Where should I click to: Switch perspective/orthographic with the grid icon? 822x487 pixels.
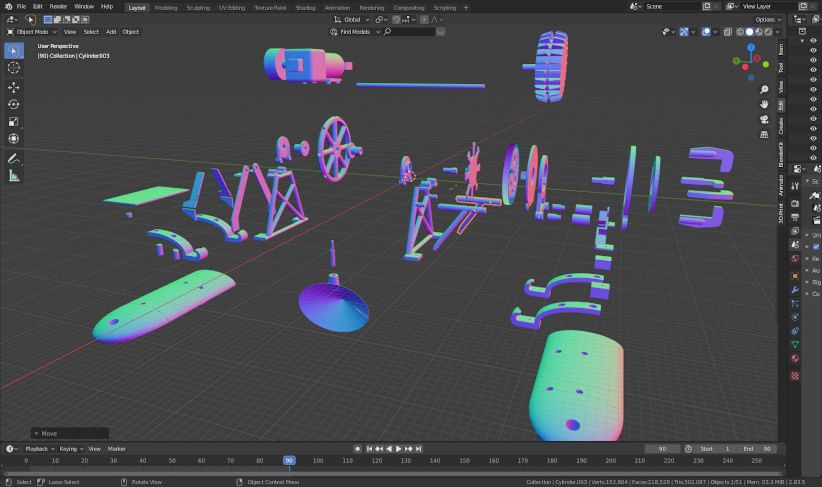pyautogui.click(x=764, y=135)
